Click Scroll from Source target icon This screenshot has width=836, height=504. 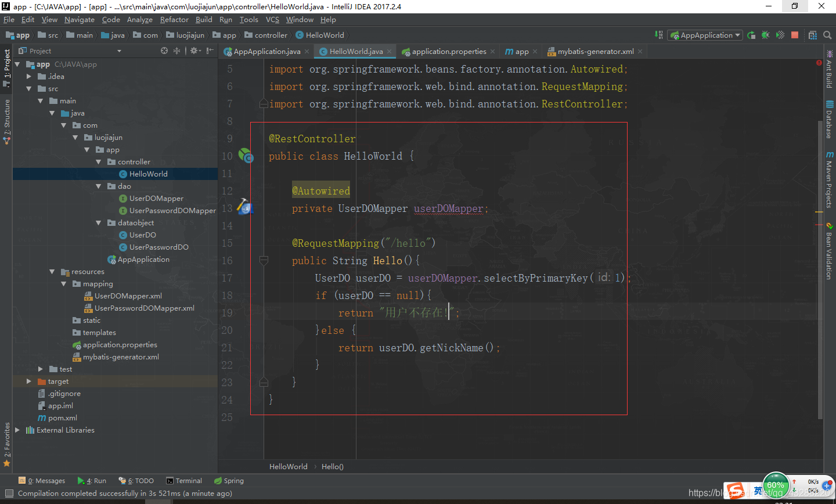pos(164,51)
